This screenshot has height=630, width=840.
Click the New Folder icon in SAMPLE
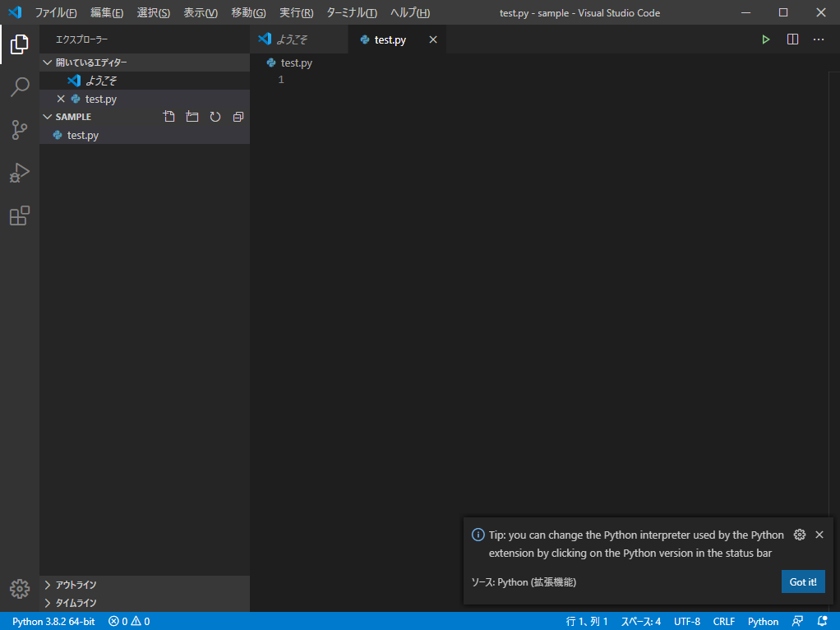coord(192,117)
